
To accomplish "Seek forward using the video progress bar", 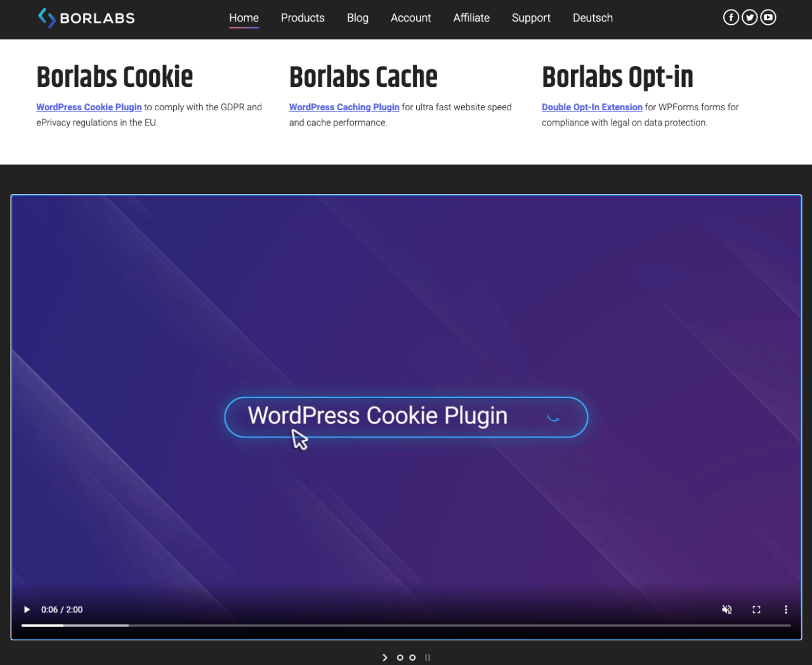I will coord(406,625).
